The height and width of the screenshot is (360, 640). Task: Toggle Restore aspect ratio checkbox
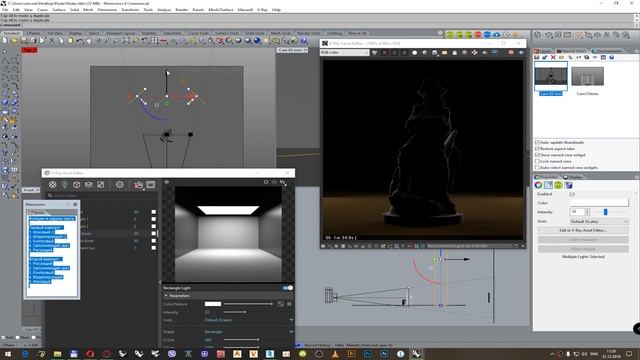[537, 149]
